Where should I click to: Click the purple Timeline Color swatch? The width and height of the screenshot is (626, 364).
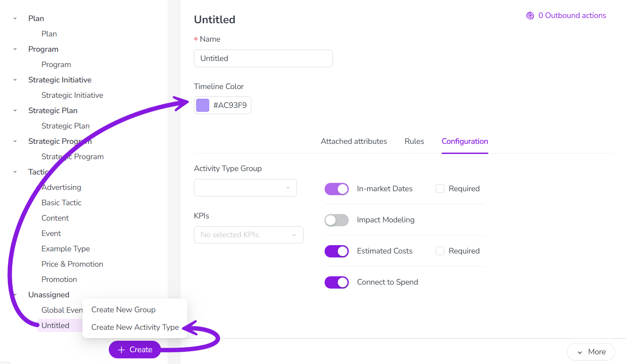[x=203, y=105]
